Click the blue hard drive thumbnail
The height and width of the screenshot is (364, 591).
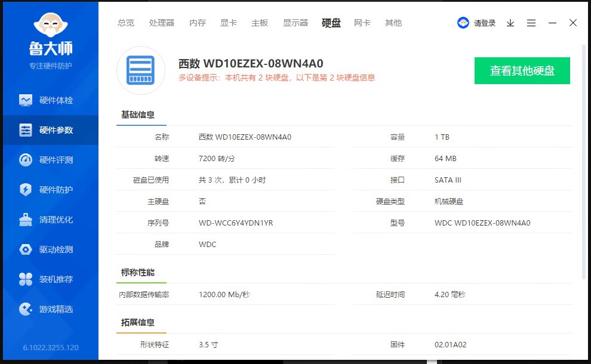tap(141, 70)
